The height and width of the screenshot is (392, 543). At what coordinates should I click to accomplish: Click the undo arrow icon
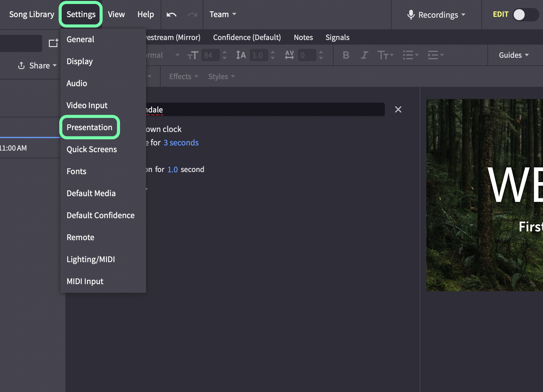click(172, 14)
